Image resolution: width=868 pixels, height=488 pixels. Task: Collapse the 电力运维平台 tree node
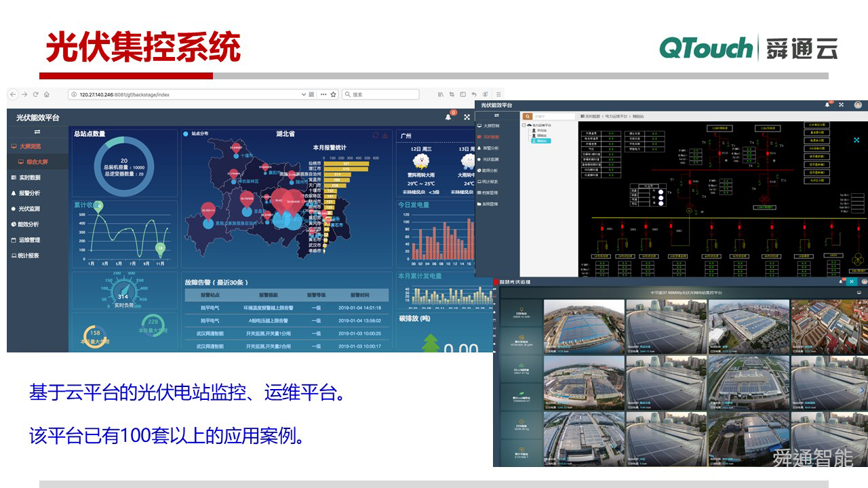524,125
